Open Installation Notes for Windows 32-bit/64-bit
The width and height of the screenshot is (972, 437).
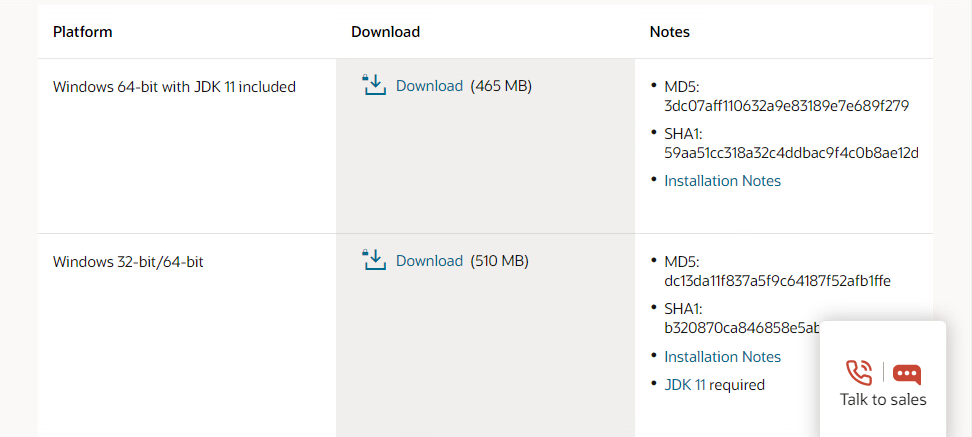point(722,357)
